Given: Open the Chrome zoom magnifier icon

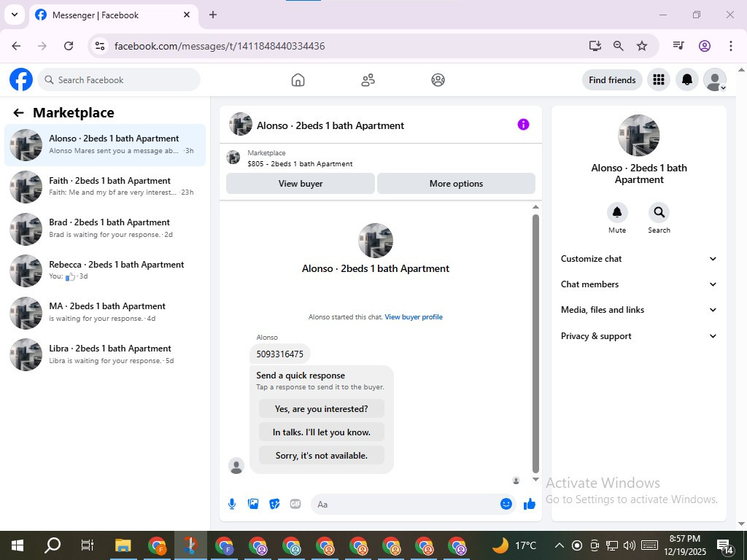Looking at the screenshot, I should click(x=619, y=46).
